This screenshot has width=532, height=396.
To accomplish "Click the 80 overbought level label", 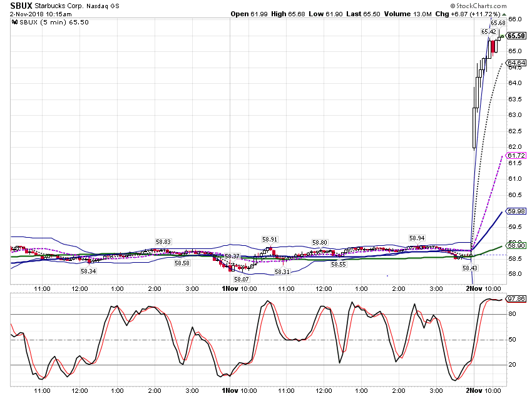I will point(513,314).
